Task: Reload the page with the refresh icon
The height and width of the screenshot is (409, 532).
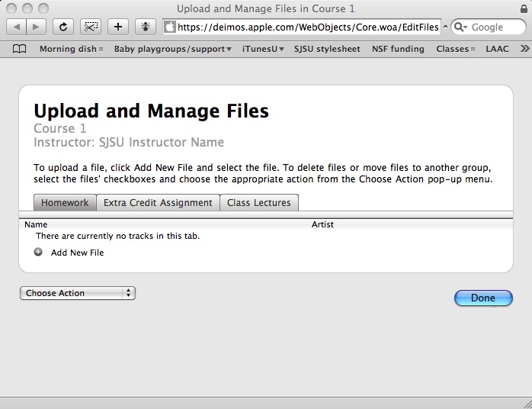Action: tap(63, 27)
